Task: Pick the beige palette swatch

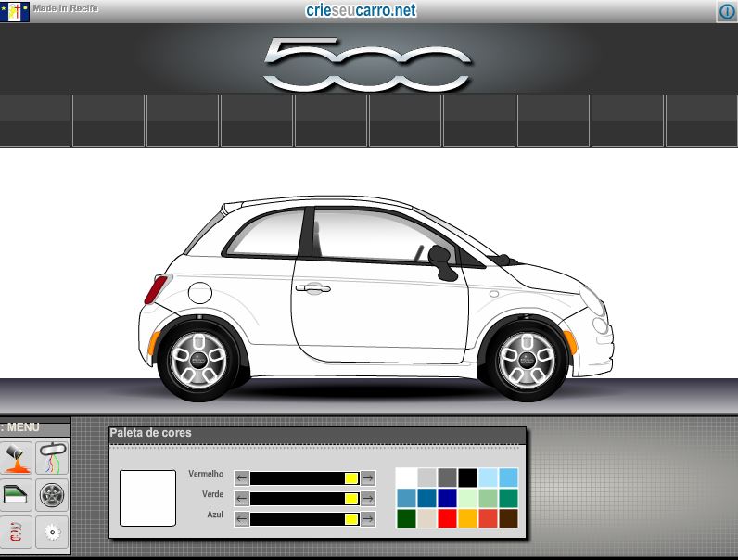Action: 426,518
